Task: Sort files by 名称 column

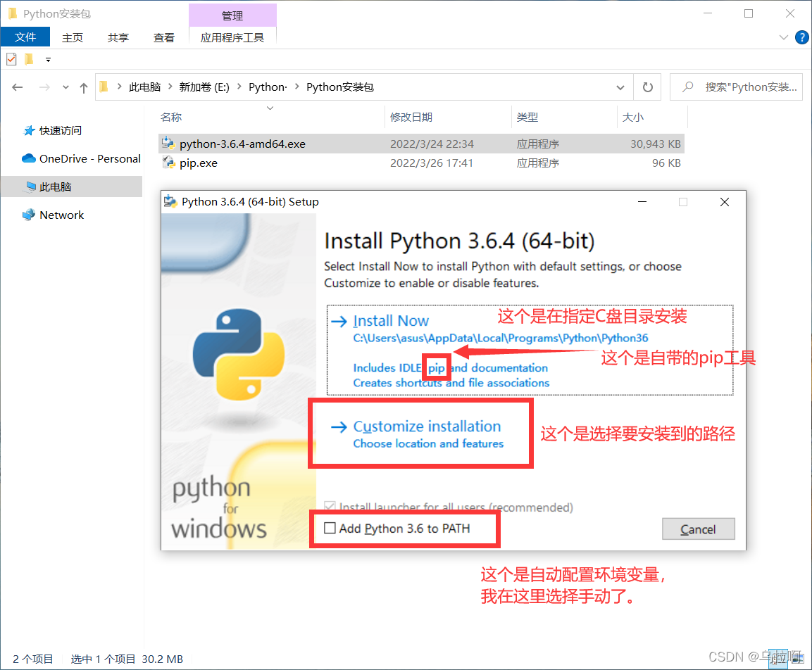Action: click(x=171, y=118)
